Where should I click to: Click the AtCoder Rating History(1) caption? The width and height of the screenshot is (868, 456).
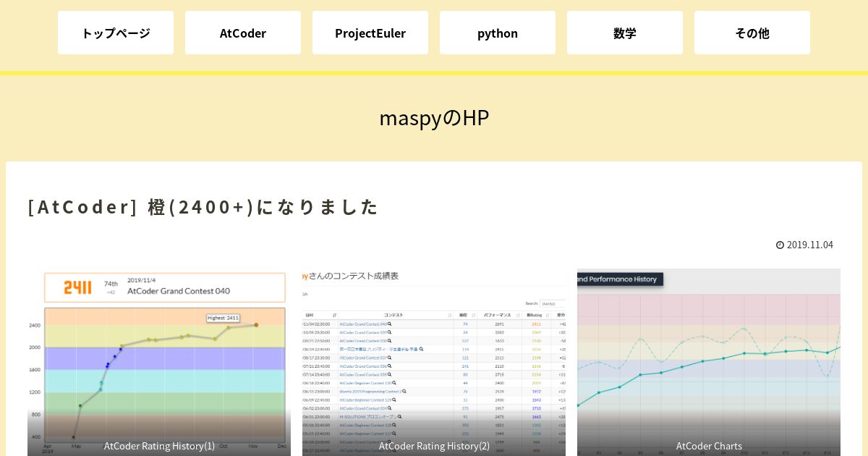159,446
